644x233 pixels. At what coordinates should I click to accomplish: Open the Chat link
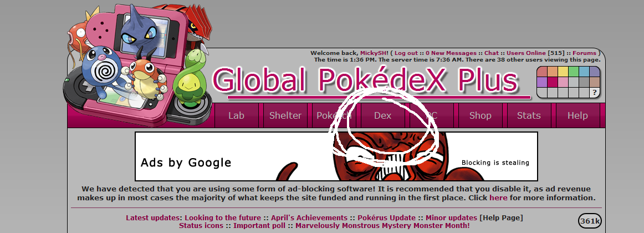(492, 53)
